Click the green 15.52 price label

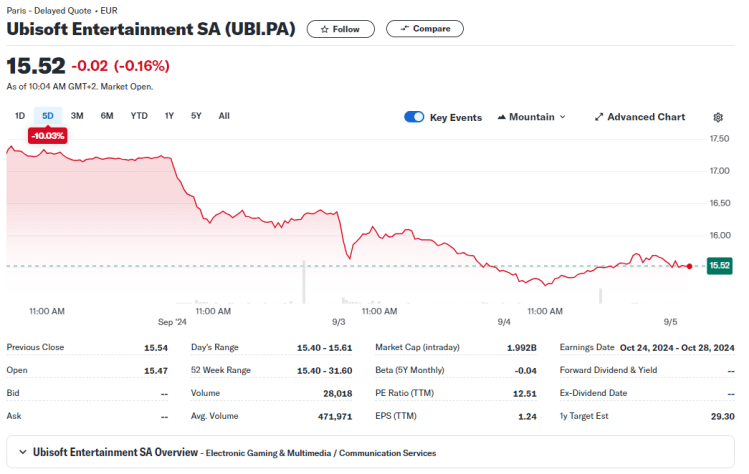click(719, 266)
